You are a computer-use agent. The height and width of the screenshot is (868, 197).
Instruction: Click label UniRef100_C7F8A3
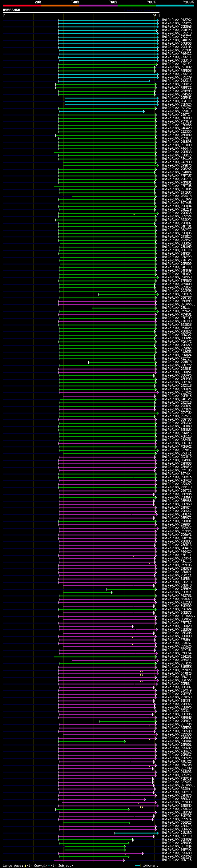[x=177, y=426]
